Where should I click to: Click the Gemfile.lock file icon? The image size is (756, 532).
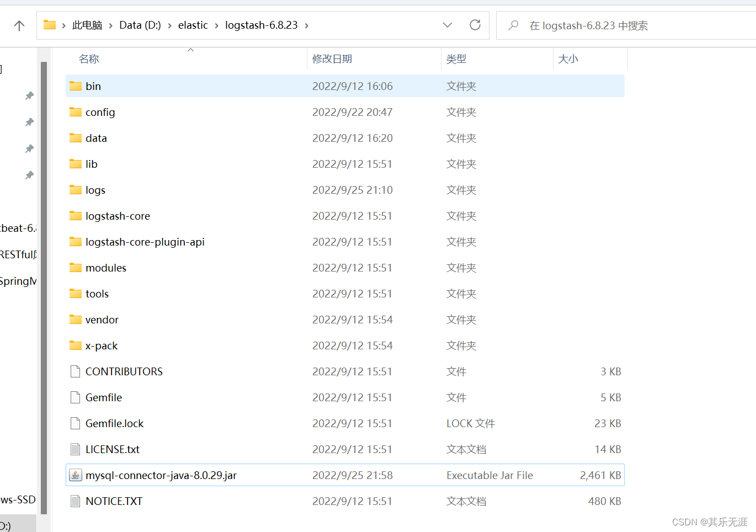tap(76, 423)
